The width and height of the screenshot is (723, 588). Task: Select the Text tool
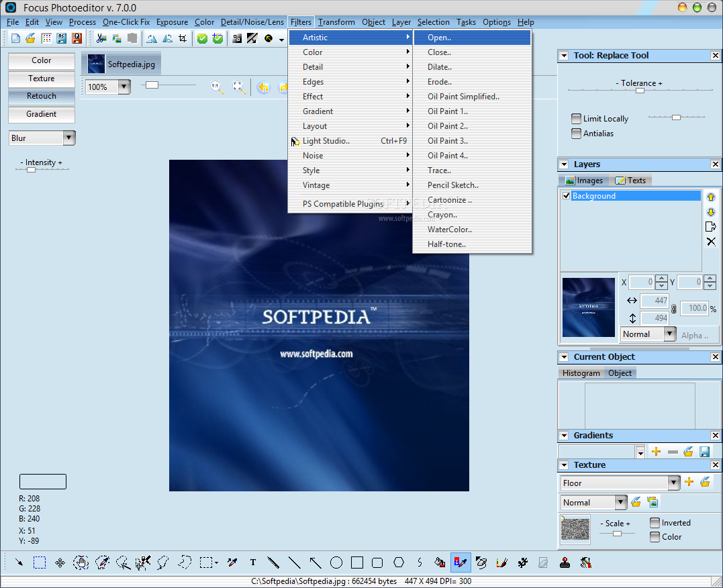coord(252,562)
